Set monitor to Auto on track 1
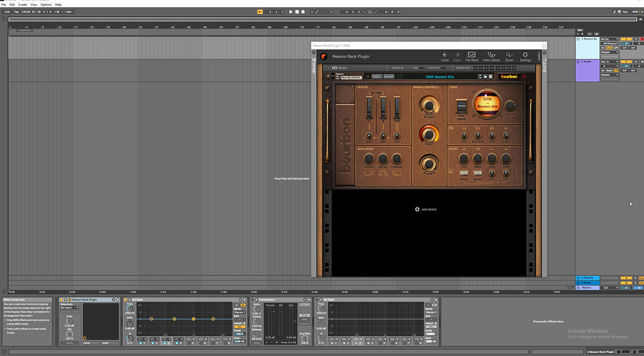Viewport: 644px width, 356px height. (609, 47)
